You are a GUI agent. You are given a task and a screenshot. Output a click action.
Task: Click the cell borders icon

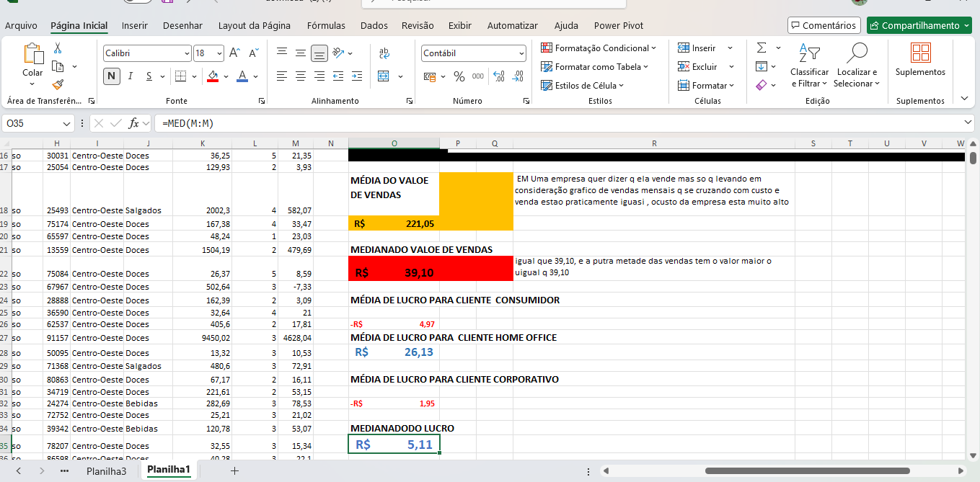point(181,76)
